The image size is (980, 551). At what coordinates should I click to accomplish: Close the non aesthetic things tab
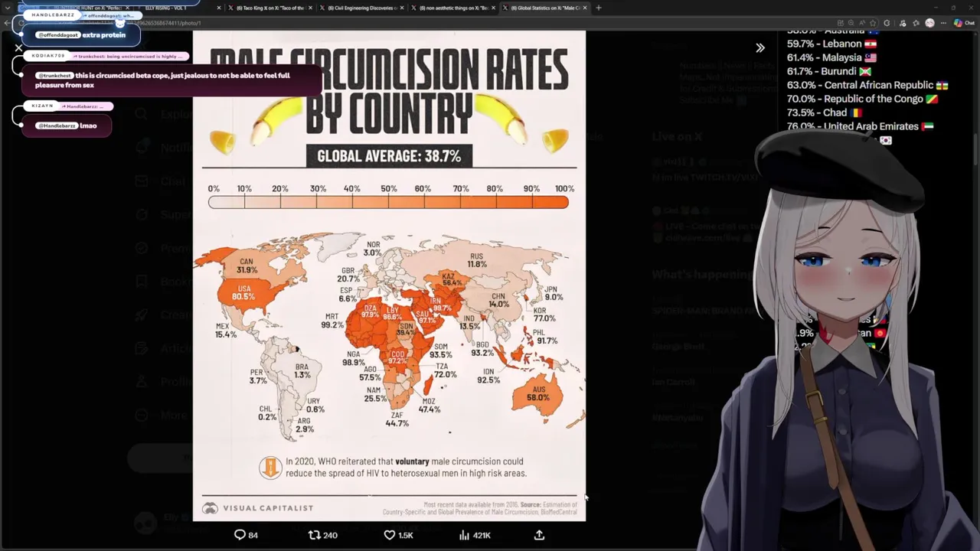pyautogui.click(x=493, y=8)
